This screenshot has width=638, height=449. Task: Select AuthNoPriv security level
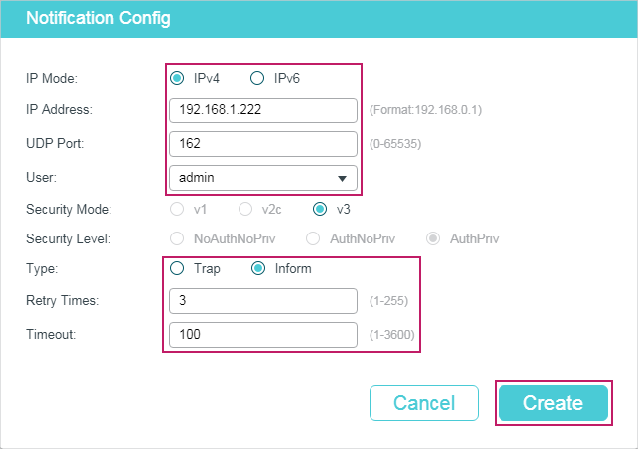(313, 239)
